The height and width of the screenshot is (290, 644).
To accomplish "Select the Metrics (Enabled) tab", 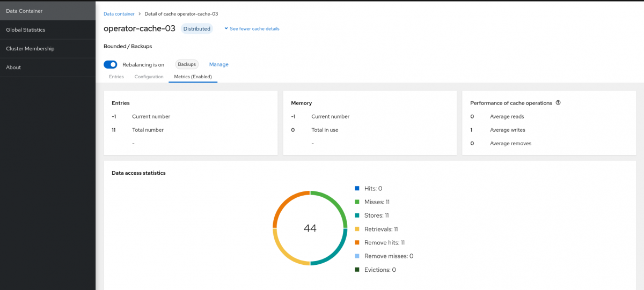I will (193, 77).
